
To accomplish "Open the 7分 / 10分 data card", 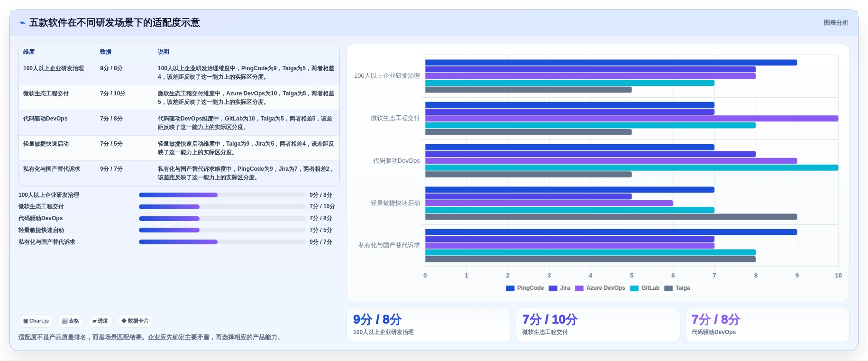I will tap(598, 324).
